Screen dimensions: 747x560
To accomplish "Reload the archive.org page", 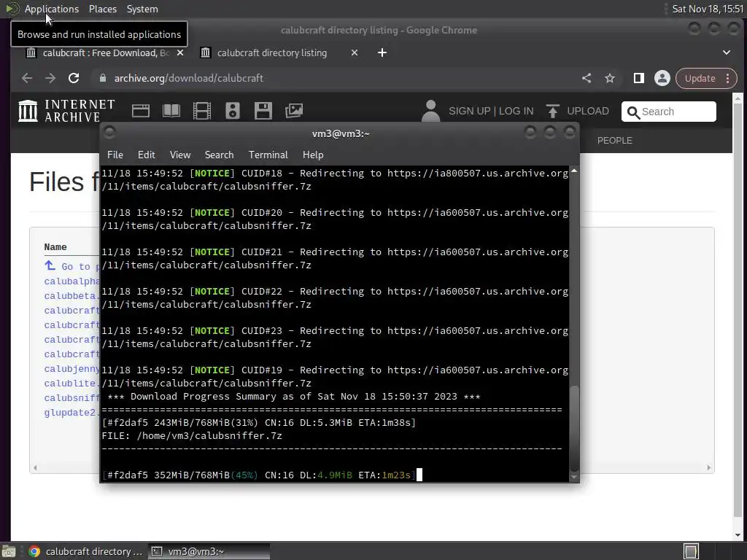I will 74,78.
